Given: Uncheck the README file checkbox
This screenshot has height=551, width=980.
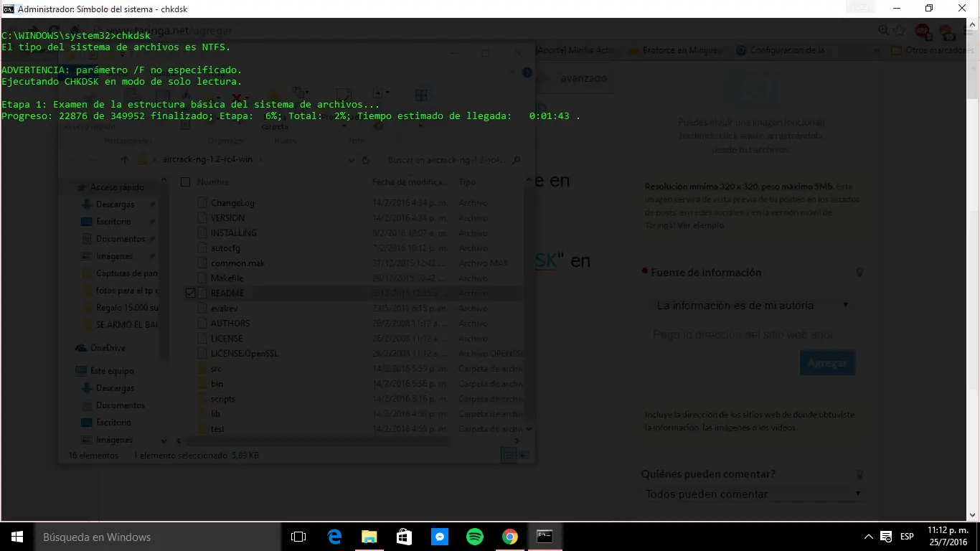Looking at the screenshot, I should point(190,293).
